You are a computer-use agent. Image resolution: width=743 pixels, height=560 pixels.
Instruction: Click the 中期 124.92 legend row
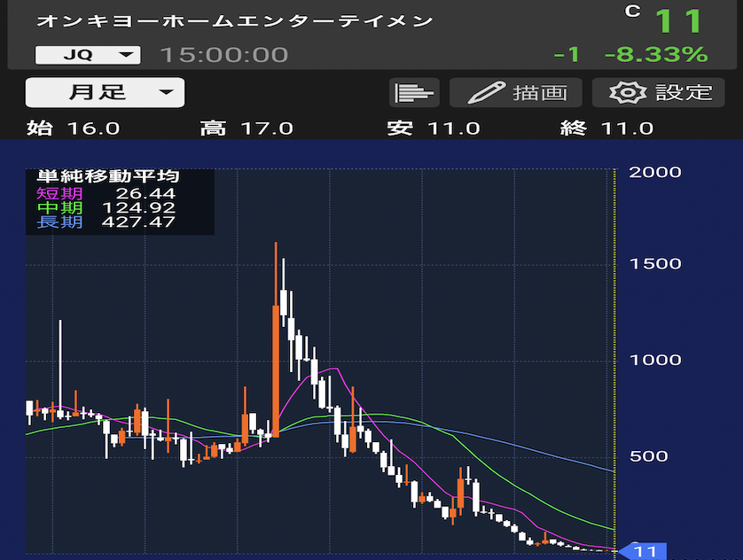tap(106, 207)
